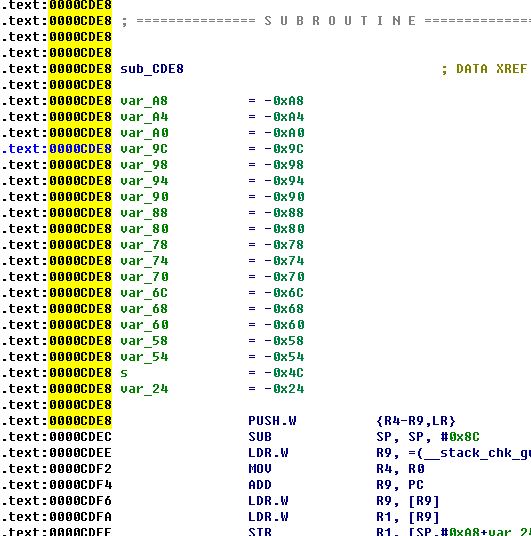Click the -0x98 offset value

coord(284,165)
